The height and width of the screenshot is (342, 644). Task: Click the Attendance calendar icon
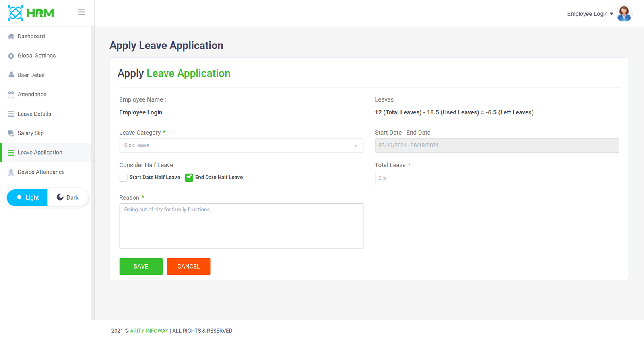point(11,95)
